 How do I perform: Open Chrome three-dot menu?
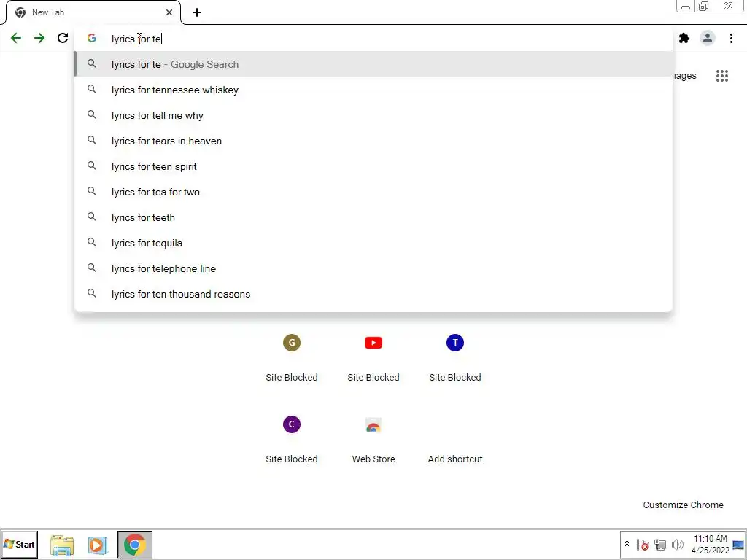point(731,38)
